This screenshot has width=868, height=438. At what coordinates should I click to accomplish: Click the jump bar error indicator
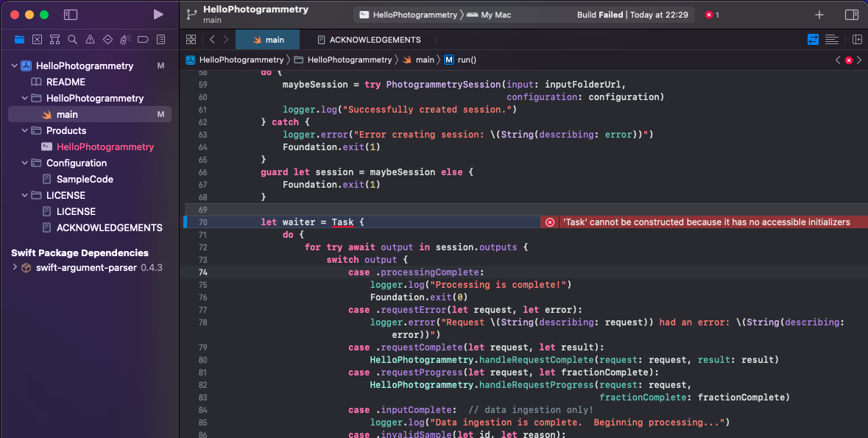pos(849,60)
